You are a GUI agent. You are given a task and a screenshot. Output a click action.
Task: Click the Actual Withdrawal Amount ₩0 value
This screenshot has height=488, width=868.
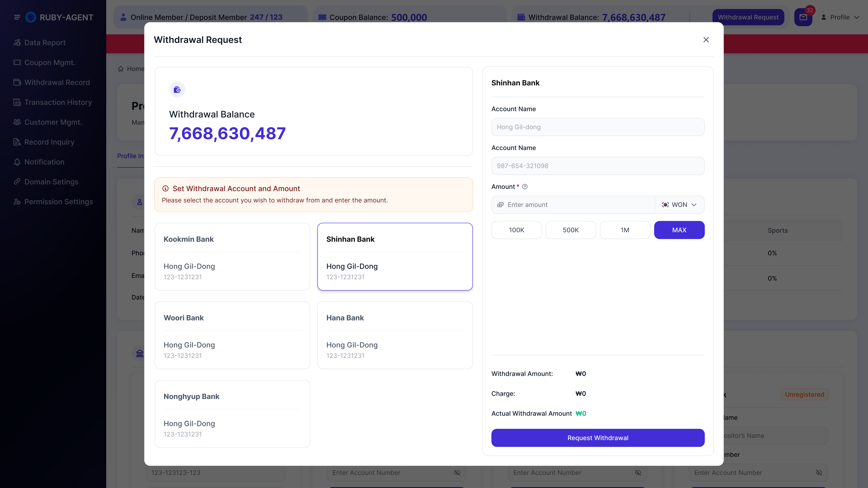click(581, 413)
